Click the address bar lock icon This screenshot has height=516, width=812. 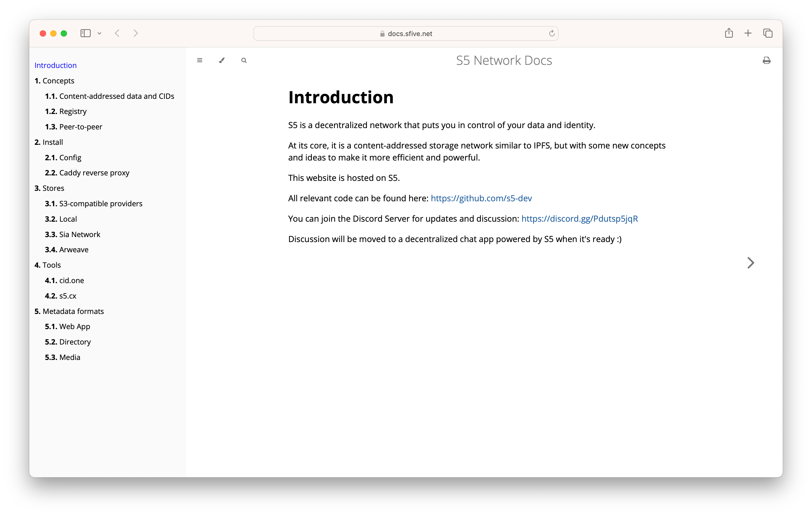[x=382, y=34]
